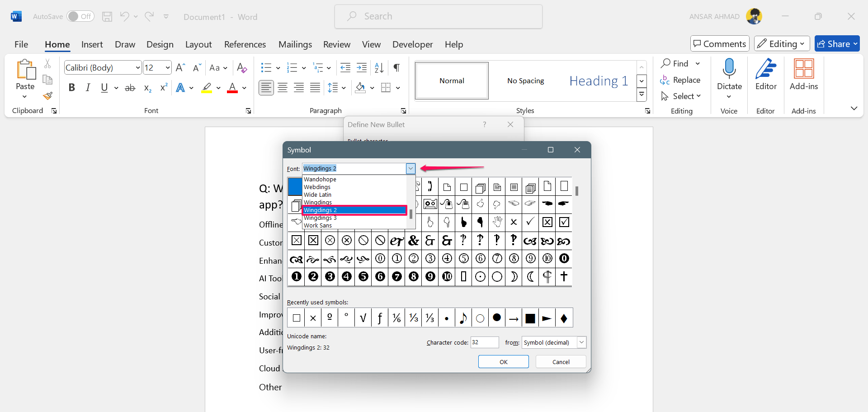The width and height of the screenshot is (868, 412).
Task: Click the symbol grid scrollbar thumb
Action: click(x=577, y=191)
